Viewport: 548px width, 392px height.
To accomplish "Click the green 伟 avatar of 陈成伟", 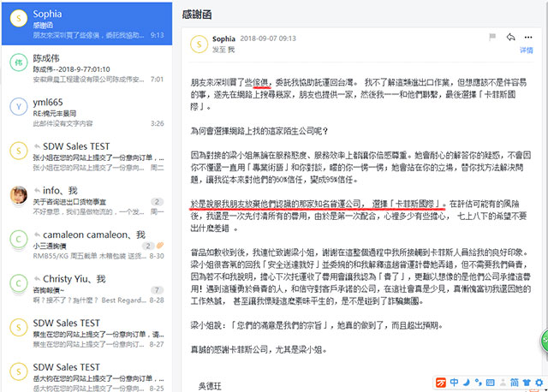I will [19, 62].
